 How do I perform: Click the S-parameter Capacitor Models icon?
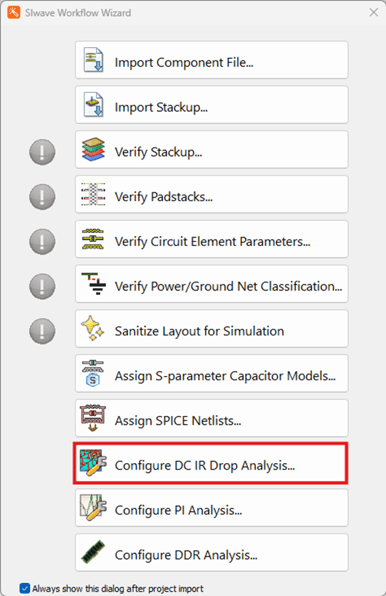pos(93,373)
